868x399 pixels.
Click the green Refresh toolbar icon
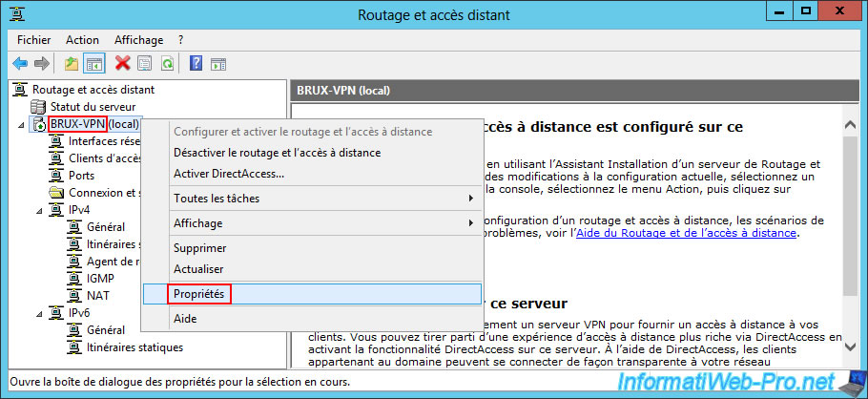pos(167,63)
